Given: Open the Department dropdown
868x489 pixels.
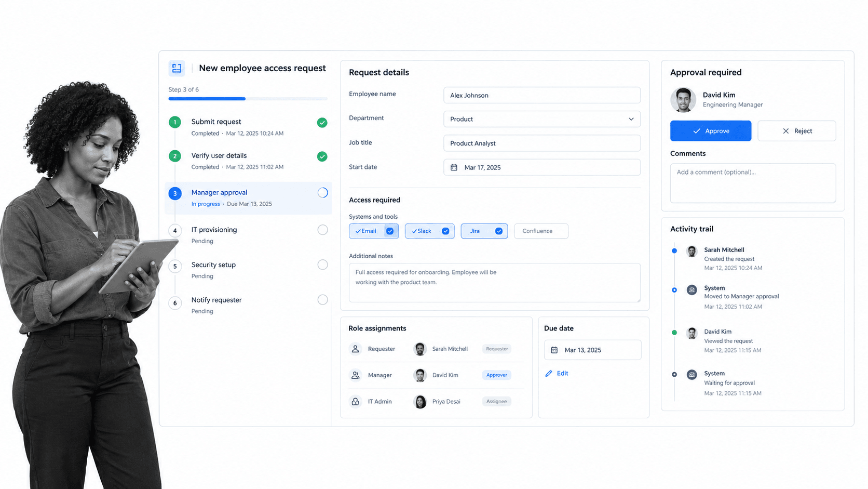Looking at the screenshot, I should pyautogui.click(x=541, y=119).
